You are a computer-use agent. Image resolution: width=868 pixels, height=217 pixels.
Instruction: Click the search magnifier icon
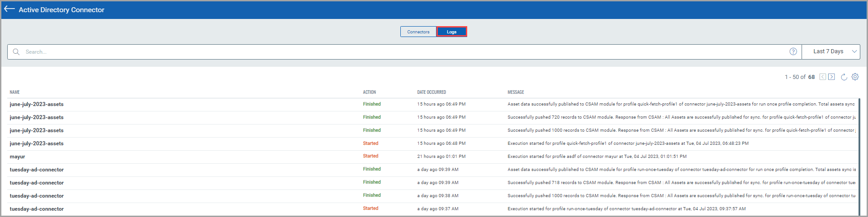[16, 52]
